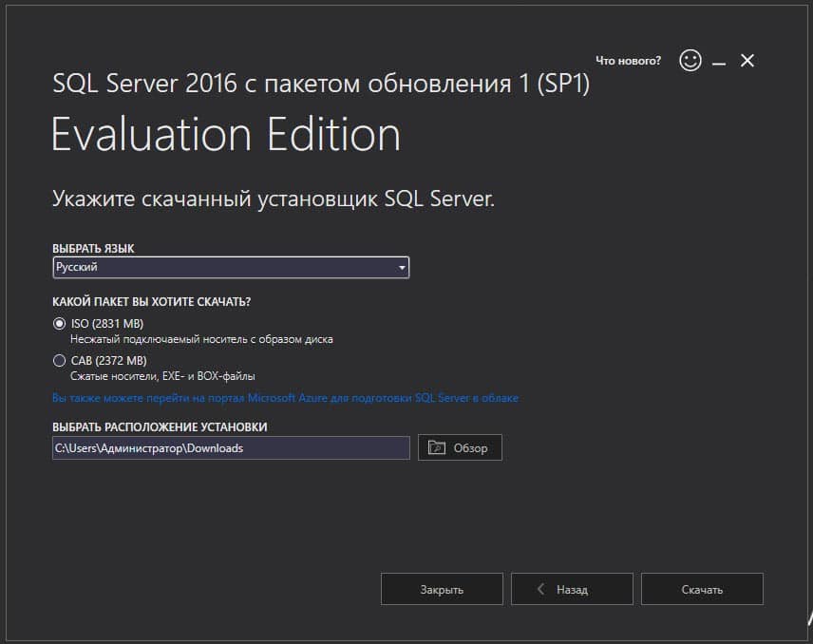Open the Русский language combo box
The height and width of the screenshot is (644, 813).
(228, 267)
